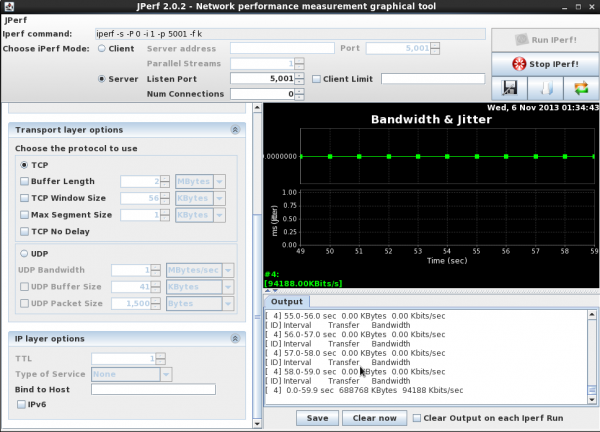
Task: Select the Output tab
Action: coord(287,302)
